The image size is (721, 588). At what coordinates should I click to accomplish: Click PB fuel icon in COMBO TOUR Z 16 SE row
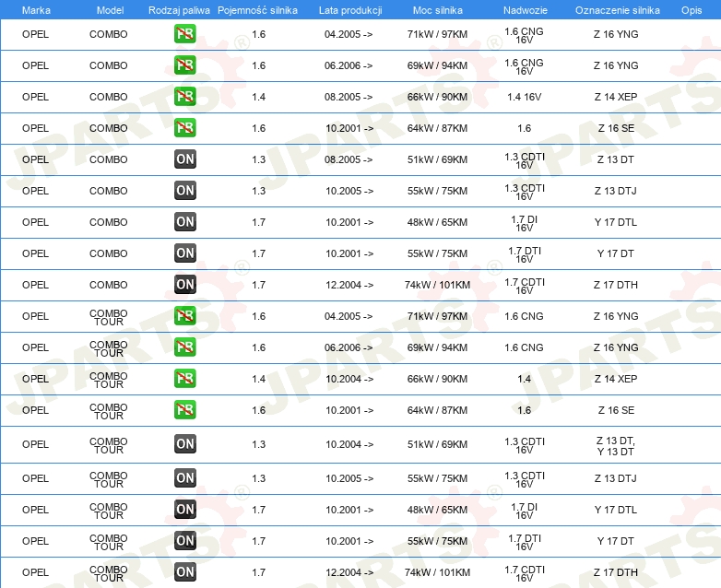(184, 409)
